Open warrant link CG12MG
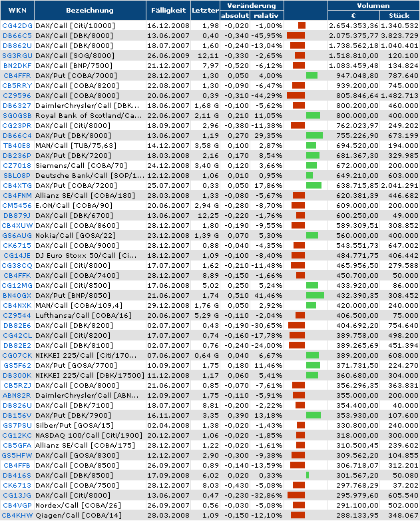 (17, 285)
